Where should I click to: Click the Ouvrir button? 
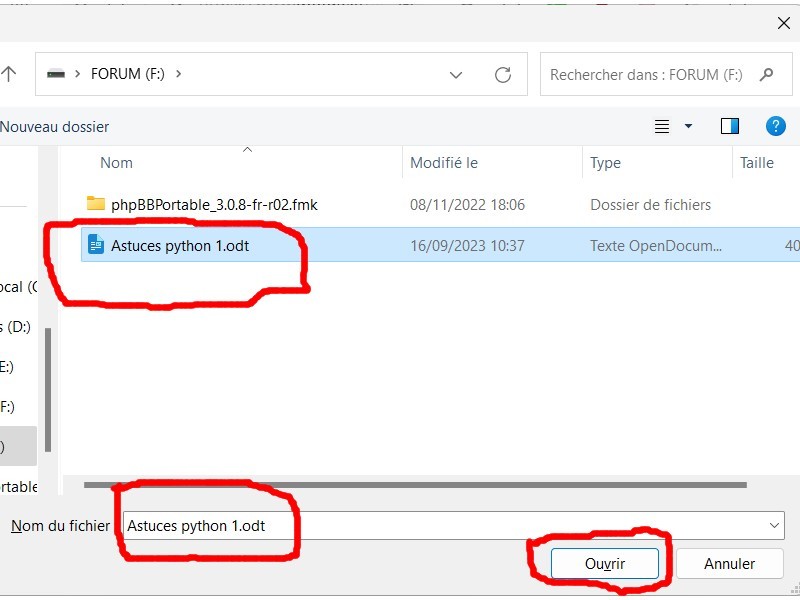604,564
